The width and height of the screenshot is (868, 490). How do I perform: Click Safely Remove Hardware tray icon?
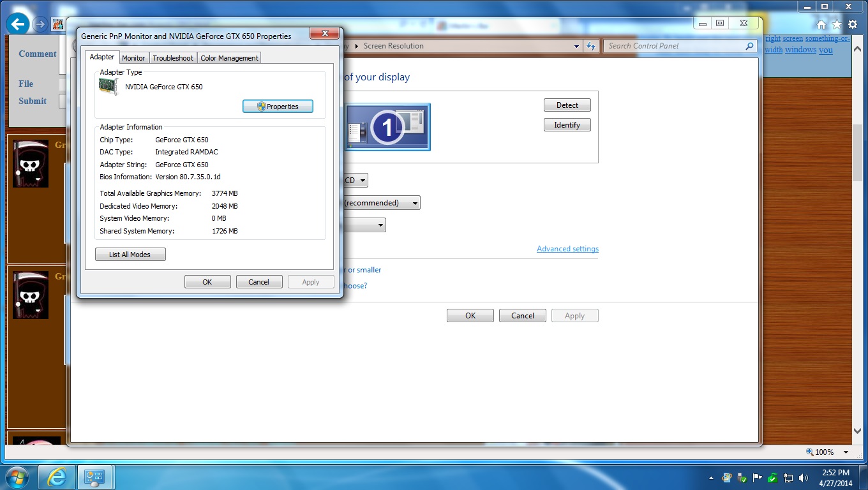click(742, 477)
